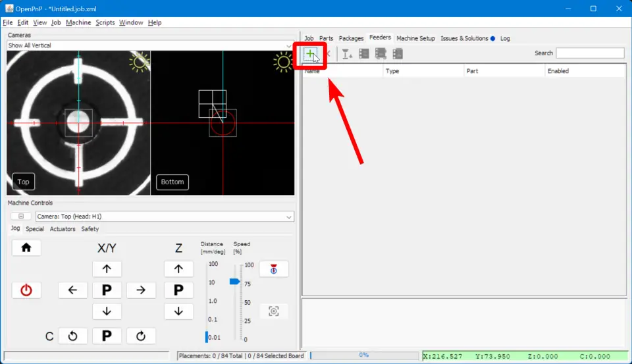Collapse Machine Controls with the minus button
The height and width of the screenshot is (364, 632).
(21, 217)
